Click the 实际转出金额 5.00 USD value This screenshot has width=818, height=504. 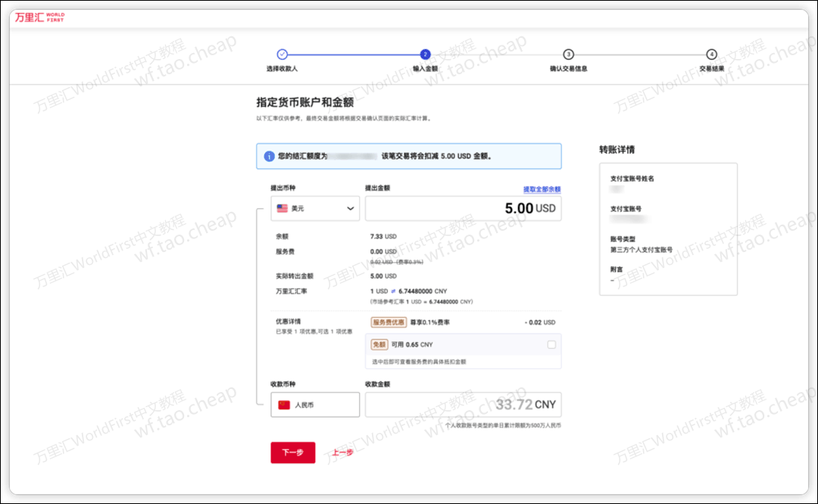(383, 276)
